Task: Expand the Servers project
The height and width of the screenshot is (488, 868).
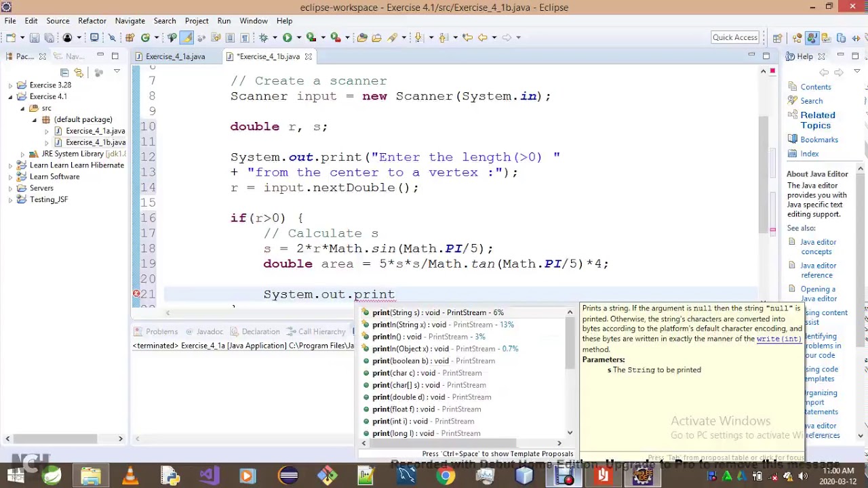Action: (10, 188)
